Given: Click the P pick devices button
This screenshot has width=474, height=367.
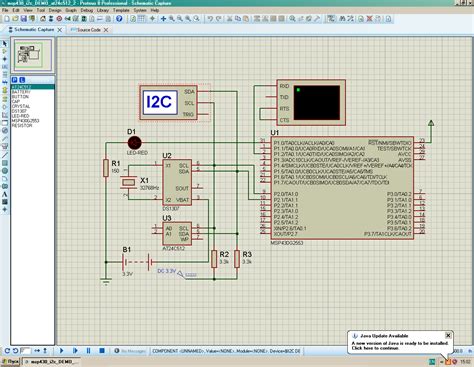Looking at the screenshot, I should click(x=15, y=80).
